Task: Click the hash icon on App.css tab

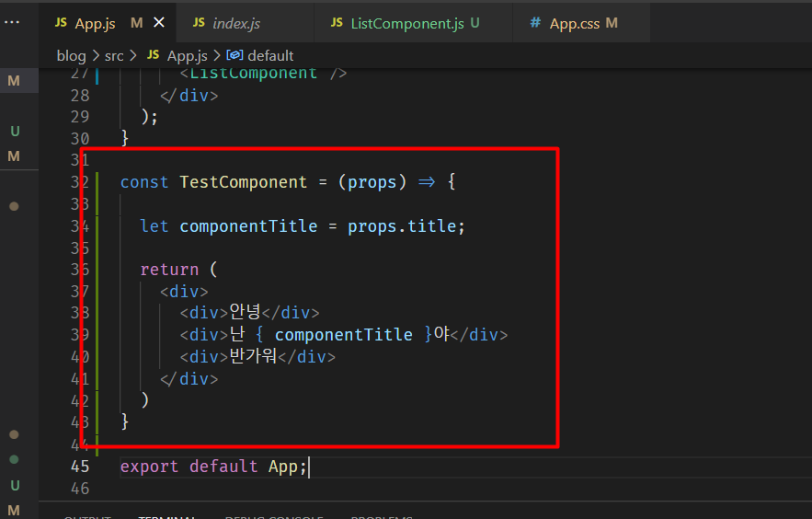Action: [x=535, y=22]
